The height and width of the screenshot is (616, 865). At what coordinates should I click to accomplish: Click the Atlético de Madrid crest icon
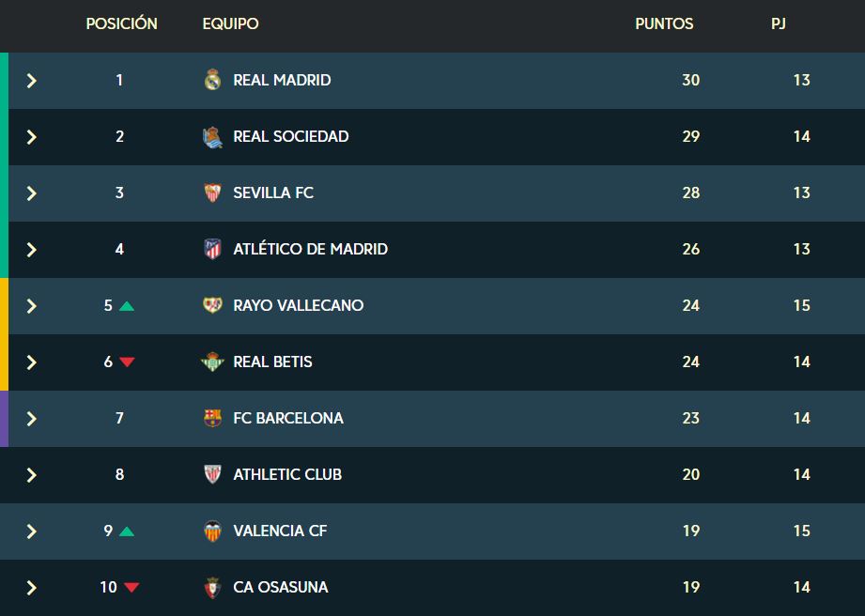click(x=212, y=249)
